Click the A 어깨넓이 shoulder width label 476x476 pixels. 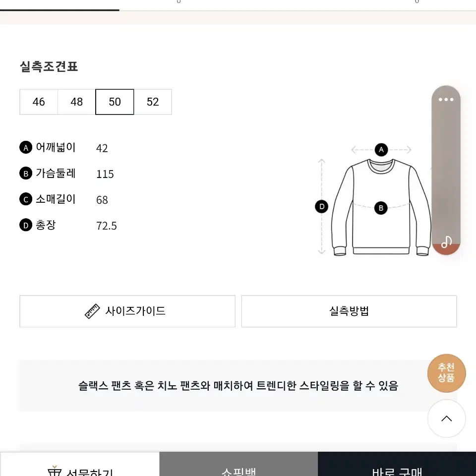pos(48,148)
